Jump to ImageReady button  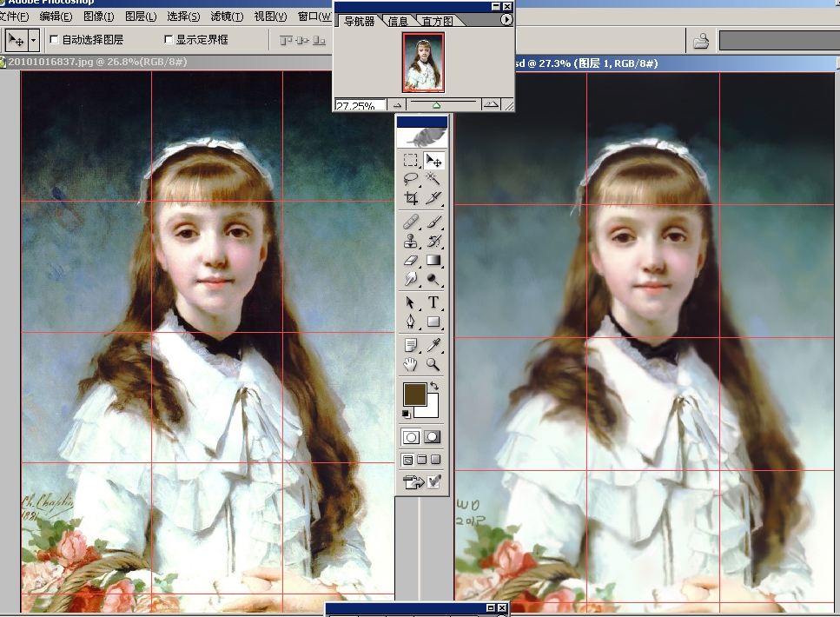pyautogui.click(x=414, y=482)
